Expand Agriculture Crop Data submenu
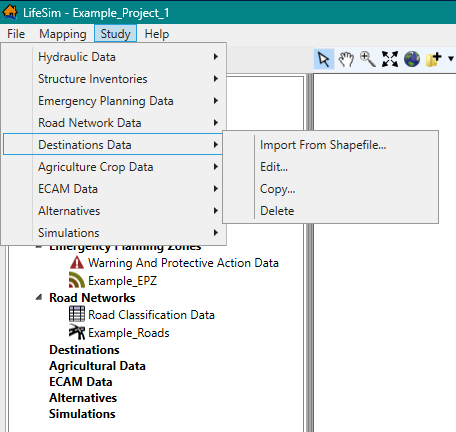This screenshot has height=432, width=456. tap(113, 167)
